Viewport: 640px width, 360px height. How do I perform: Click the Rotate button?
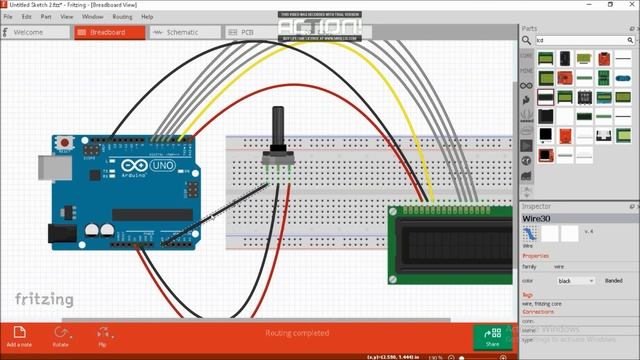tap(61, 337)
